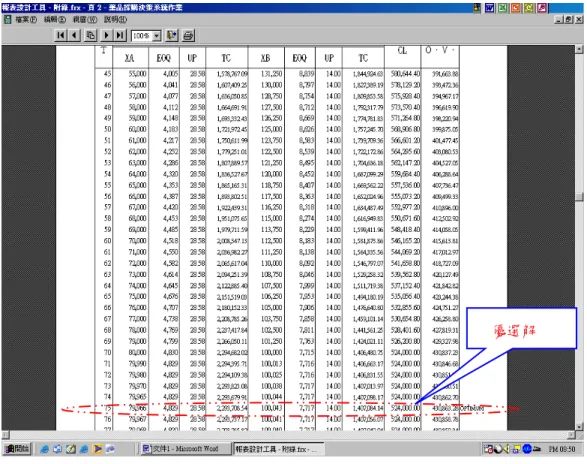Screen dimensions: 587x464
Task: Click the application control icon in menu bar
Action: pyautogui.click(x=7, y=19)
